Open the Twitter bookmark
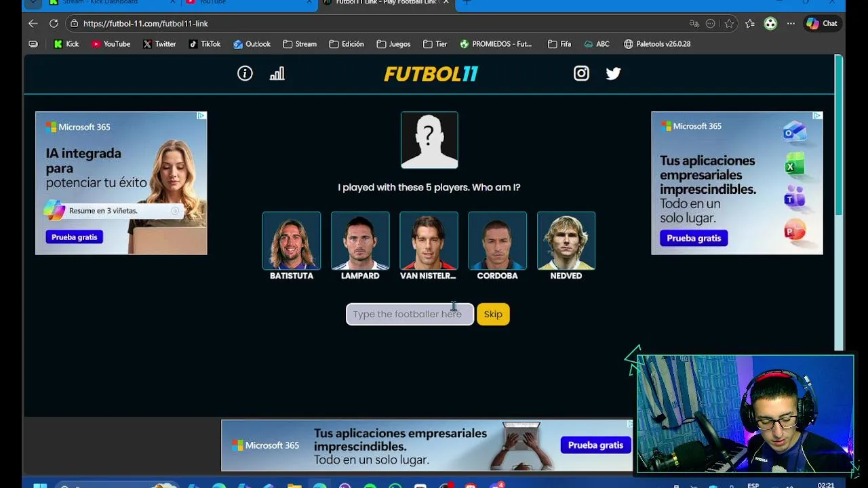 coord(159,44)
